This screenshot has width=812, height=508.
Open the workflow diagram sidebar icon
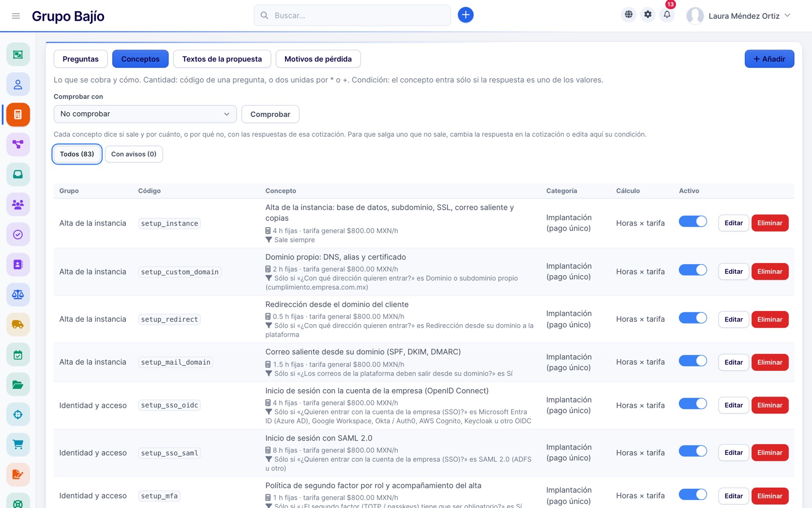18,144
